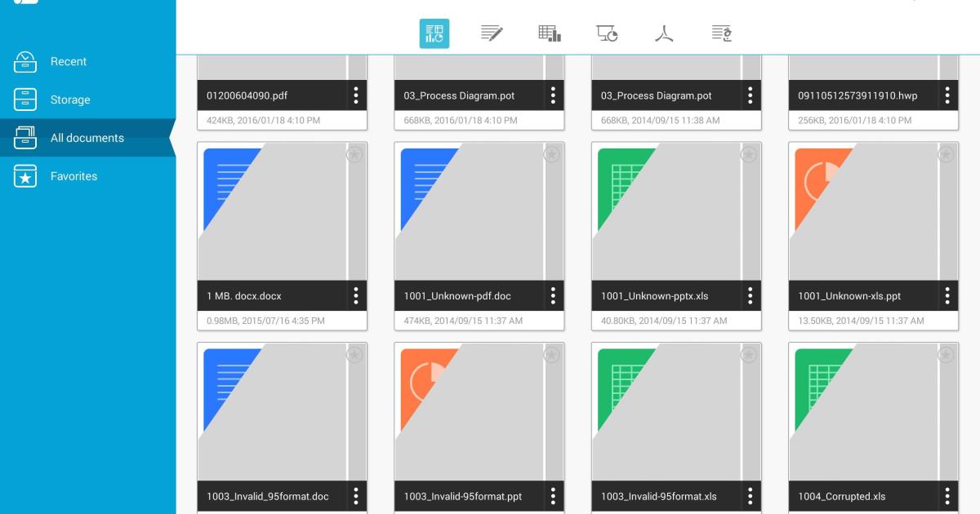Filter by spreadsheet files icon
980x514 pixels.
550,33
